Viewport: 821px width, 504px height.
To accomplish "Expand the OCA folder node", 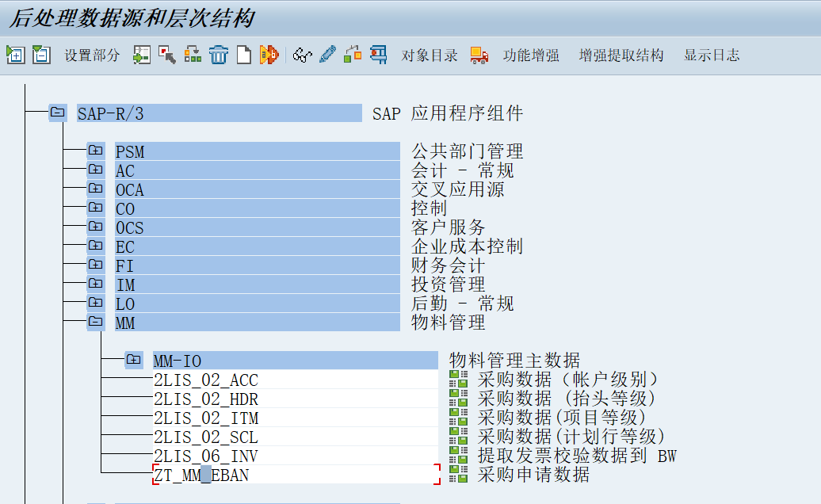I will coord(96,189).
